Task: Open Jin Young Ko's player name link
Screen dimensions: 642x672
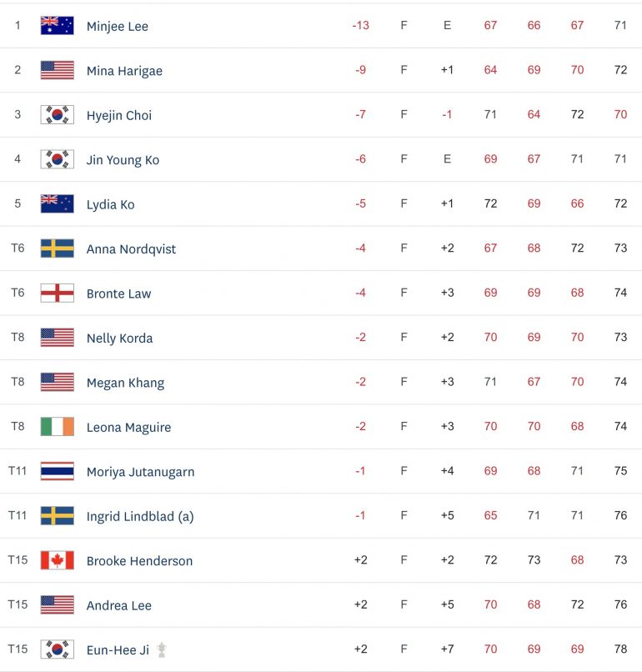Action: coord(123,160)
